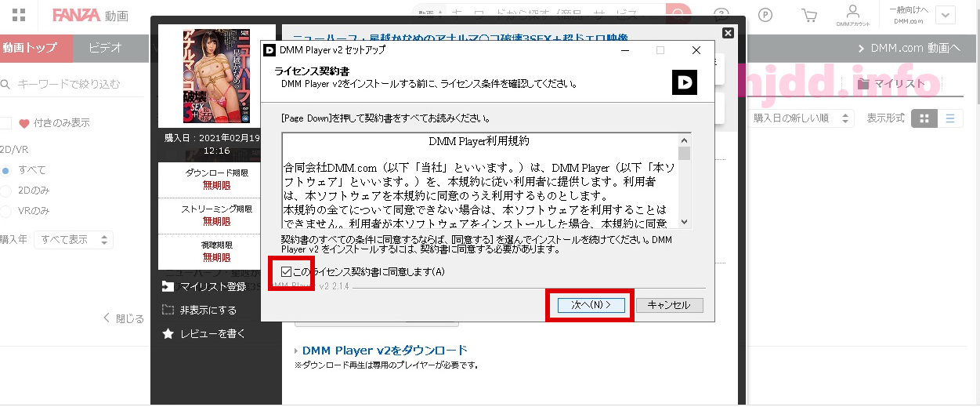Switch to list display format icon
This screenshot has width=980, height=407.
(950, 118)
